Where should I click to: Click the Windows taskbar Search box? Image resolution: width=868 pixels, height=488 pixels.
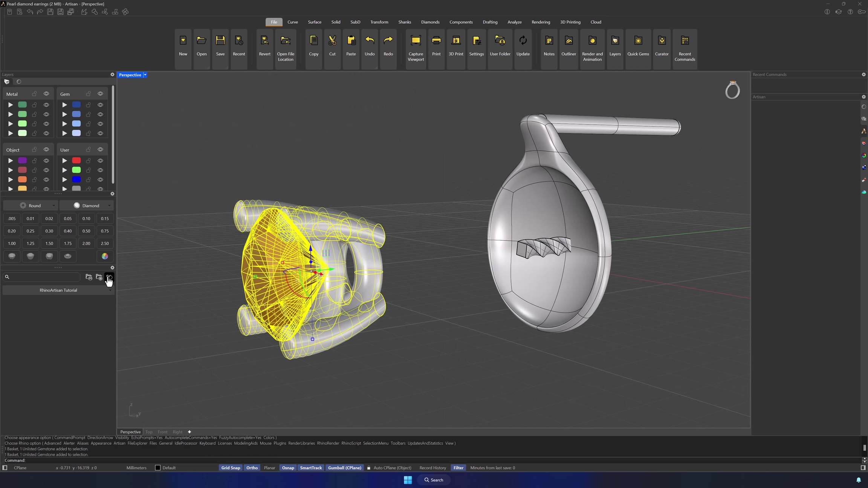click(x=434, y=480)
